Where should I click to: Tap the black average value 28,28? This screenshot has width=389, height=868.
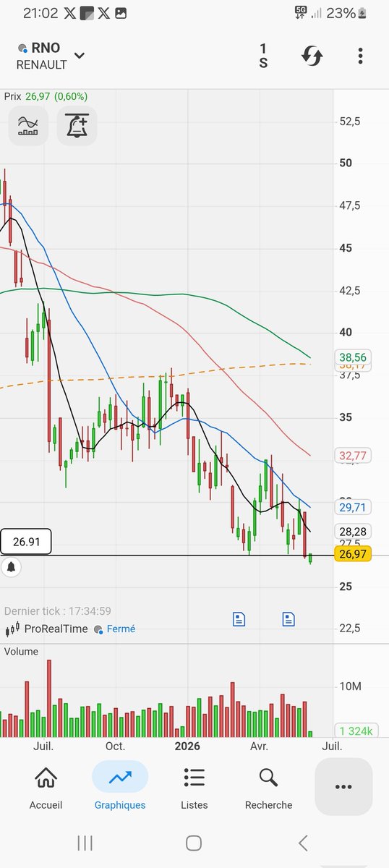353,532
